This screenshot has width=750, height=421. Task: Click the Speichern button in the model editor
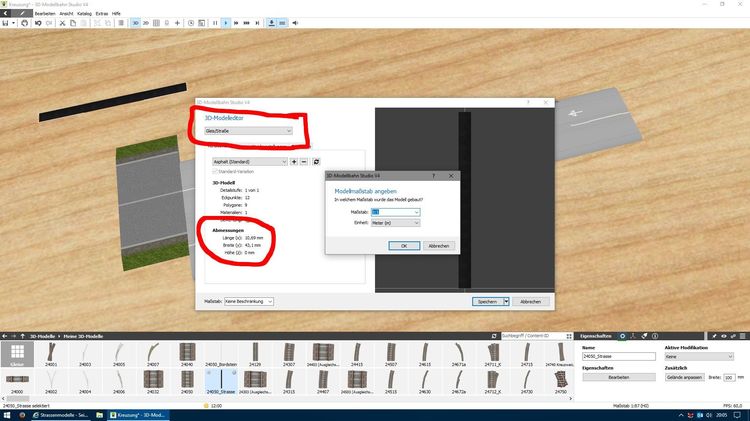pyautogui.click(x=487, y=301)
